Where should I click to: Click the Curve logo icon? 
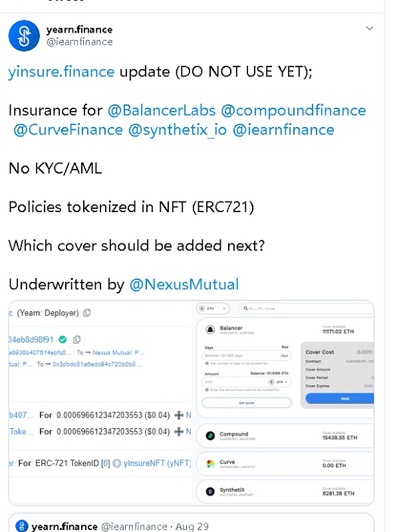211,464
